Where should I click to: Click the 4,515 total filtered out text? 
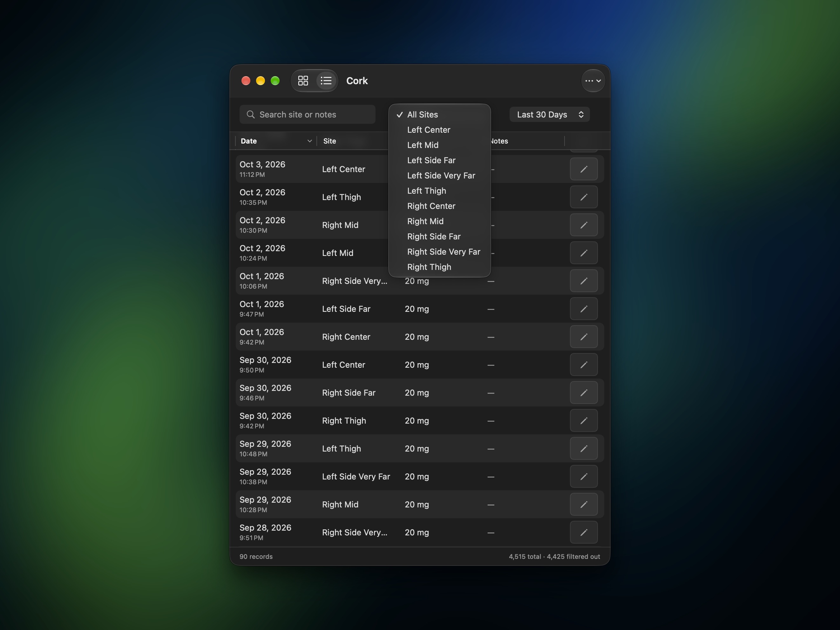point(554,557)
